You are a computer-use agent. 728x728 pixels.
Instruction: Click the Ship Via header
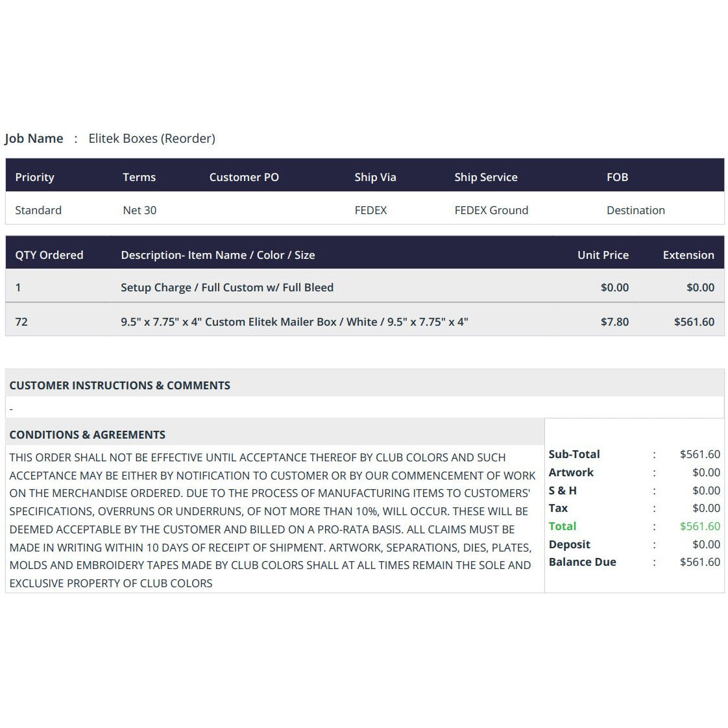(375, 177)
